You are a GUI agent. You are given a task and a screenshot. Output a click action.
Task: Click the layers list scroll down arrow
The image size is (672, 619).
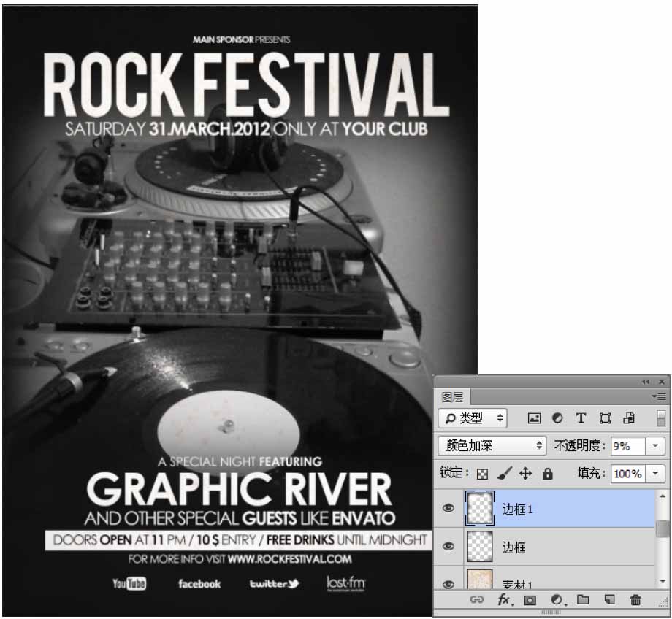pos(663,582)
